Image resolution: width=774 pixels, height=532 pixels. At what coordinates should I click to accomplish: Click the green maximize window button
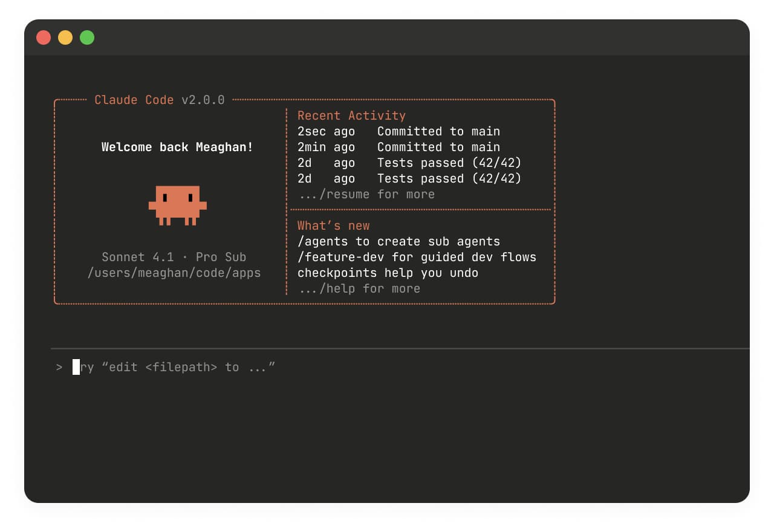pos(87,37)
